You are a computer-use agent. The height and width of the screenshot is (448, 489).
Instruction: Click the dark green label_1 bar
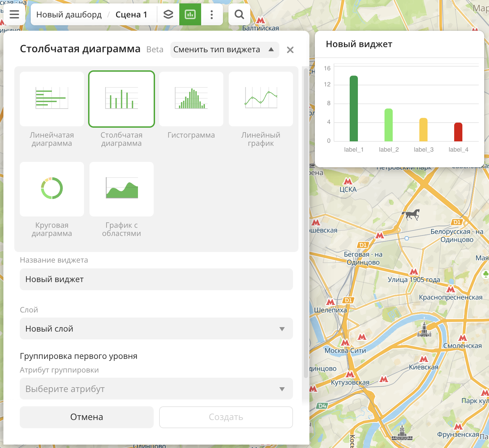[x=354, y=109]
